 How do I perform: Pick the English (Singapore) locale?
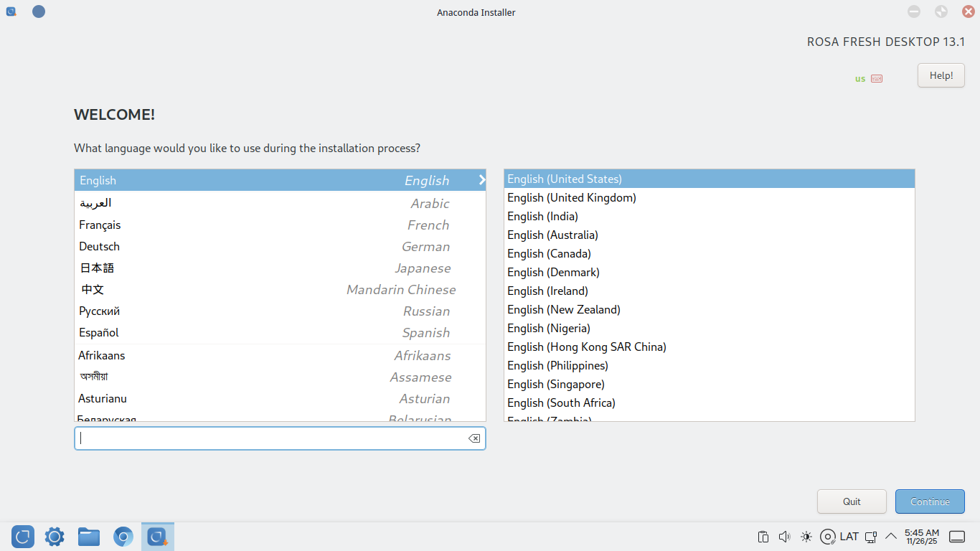(x=710, y=384)
